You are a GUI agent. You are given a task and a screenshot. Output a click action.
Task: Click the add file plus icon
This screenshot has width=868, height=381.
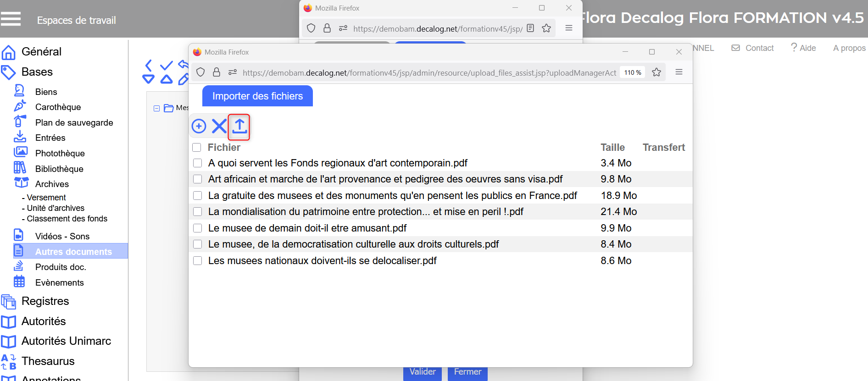[199, 126]
